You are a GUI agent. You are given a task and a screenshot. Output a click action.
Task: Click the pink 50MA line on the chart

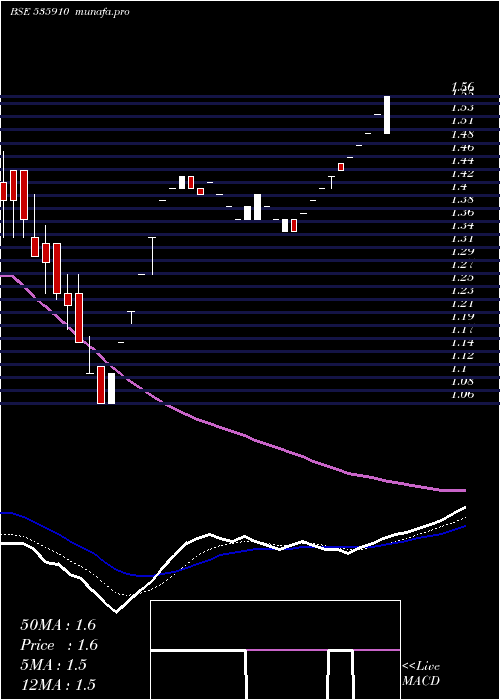(232, 431)
